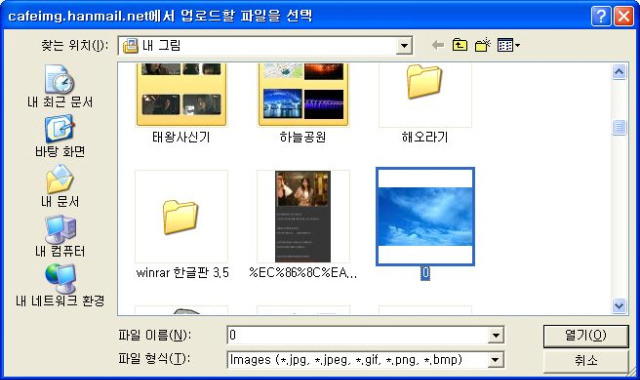Click the 열기 button

(x=585, y=336)
